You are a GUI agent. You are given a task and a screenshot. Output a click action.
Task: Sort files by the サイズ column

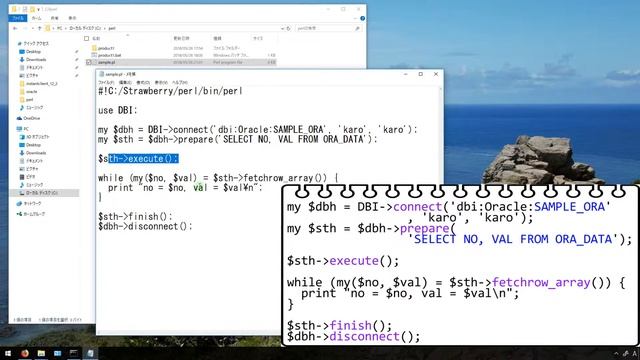258,38
